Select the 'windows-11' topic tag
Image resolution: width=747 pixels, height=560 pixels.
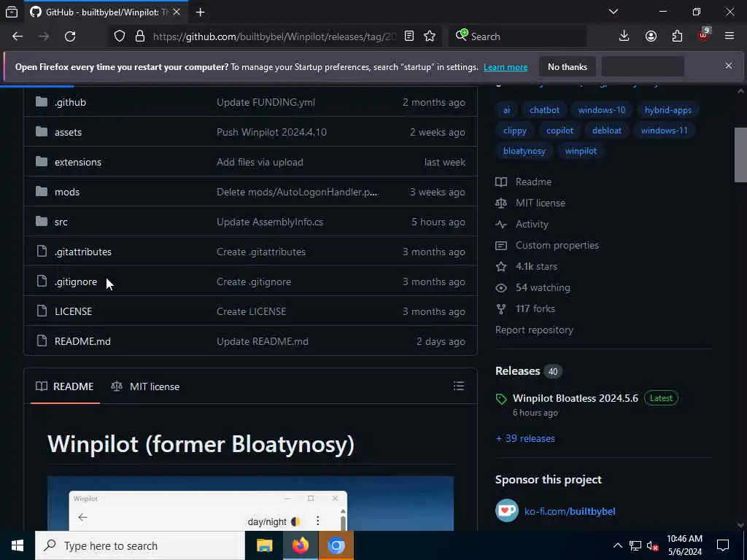[664, 131]
